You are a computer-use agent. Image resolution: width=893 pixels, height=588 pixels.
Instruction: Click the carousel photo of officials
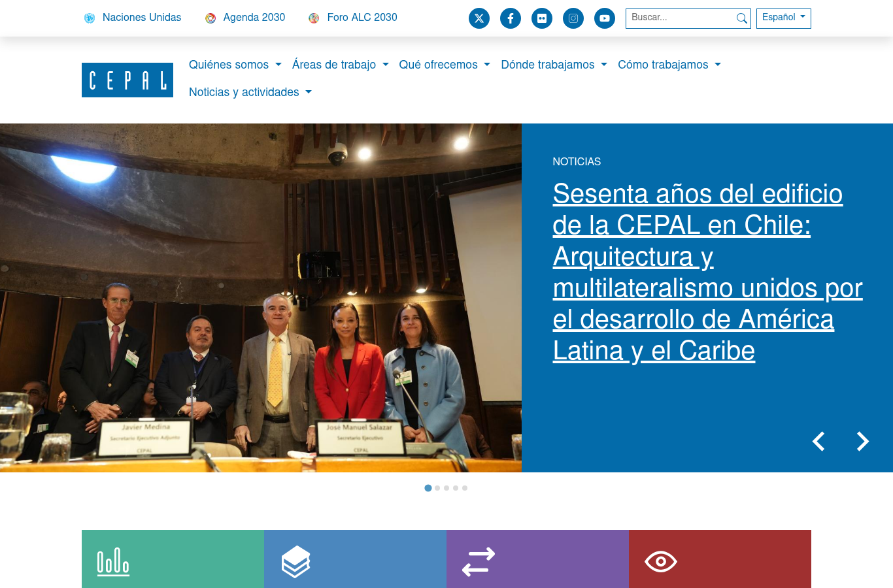click(x=261, y=298)
